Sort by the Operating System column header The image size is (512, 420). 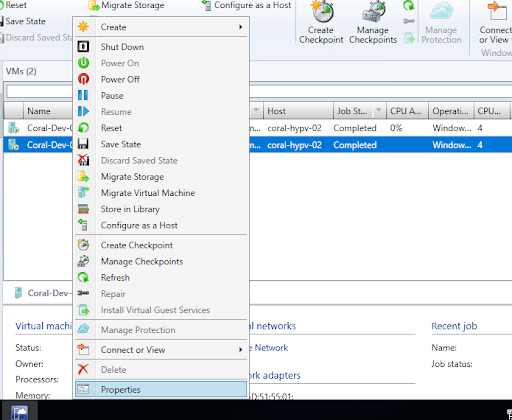(x=451, y=111)
